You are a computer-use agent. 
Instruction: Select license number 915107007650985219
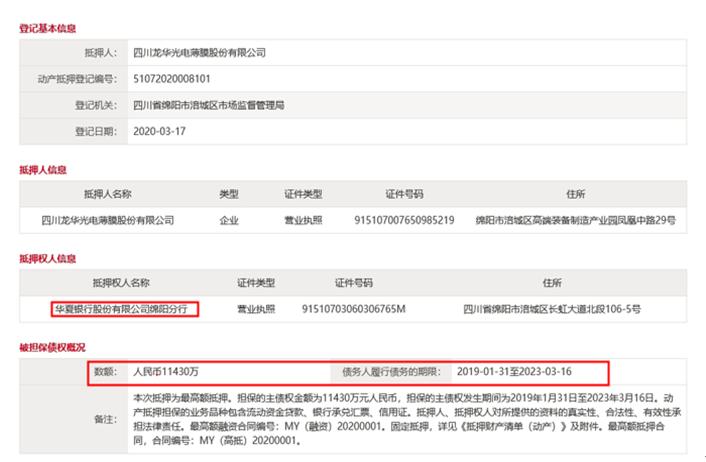404,220
